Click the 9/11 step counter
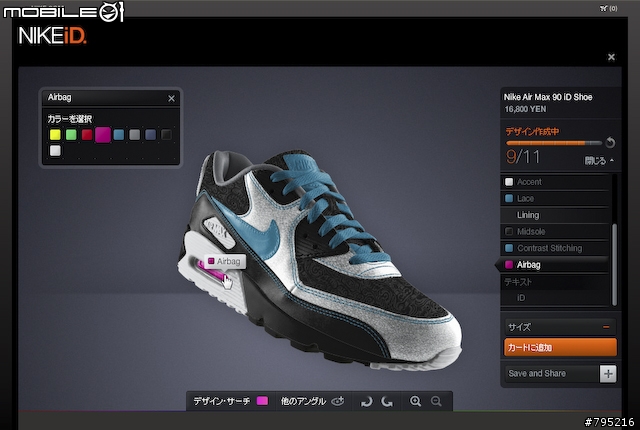Image resolution: width=640 pixels, height=430 pixels. 522,157
